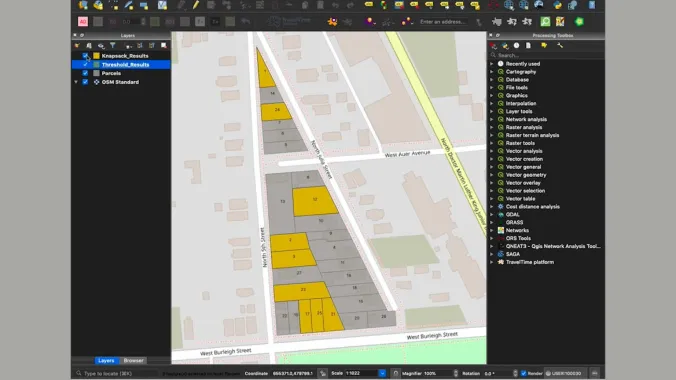Viewport: 676px width, 380px height.
Task: Toggle Parcels layer visibility checkbox
Action: coord(85,73)
